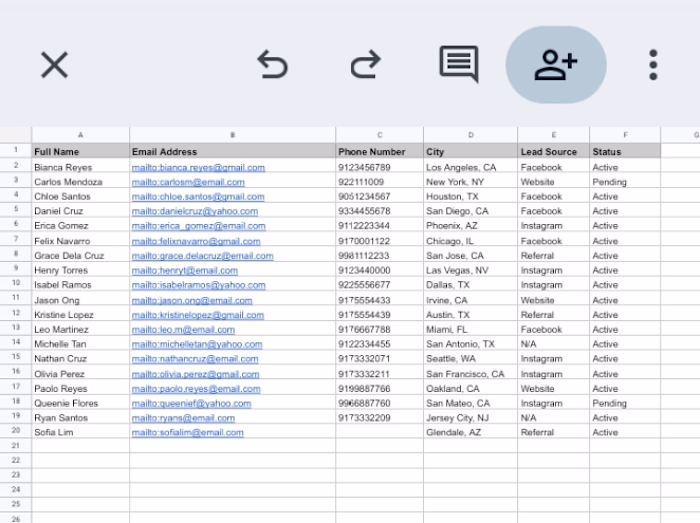Open the isabelramos@yahoo.com mailto link
The width and height of the screenshot is (700, 523).
click(x=199, y=285)
